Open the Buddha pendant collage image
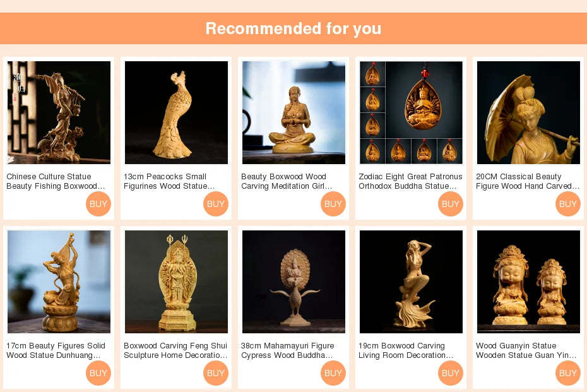The image size is (587, 392). pos(411,113)
